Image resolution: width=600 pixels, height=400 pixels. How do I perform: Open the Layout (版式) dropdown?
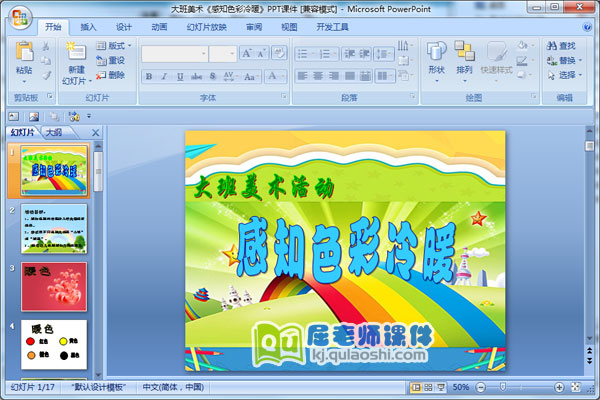coord(113,46)
